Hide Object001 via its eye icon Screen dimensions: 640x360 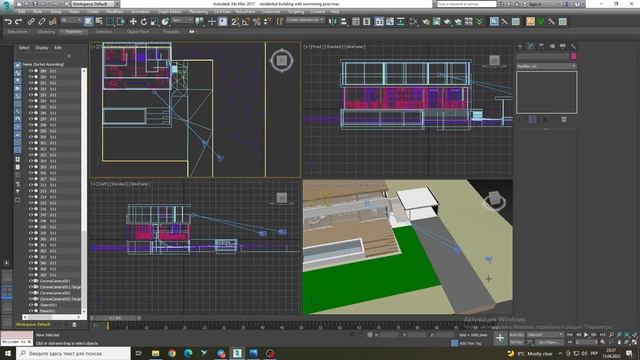pyautogui.click(x=31, y=305)
